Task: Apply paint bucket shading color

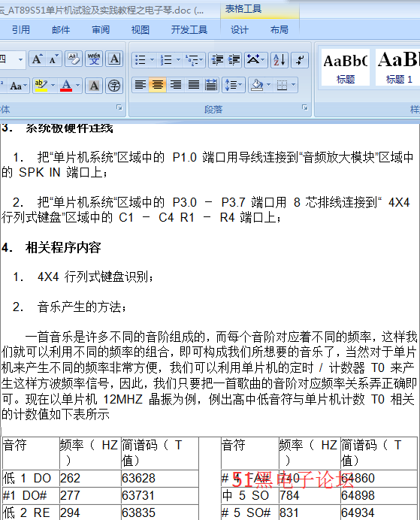Action: pyautogui.click(x=257, y=85)
